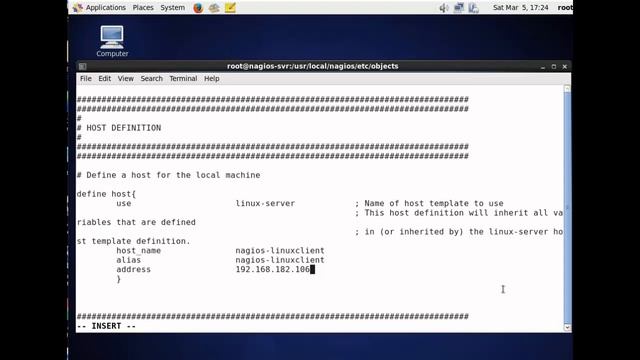Click the 'linux-server' value

[265, 203]
